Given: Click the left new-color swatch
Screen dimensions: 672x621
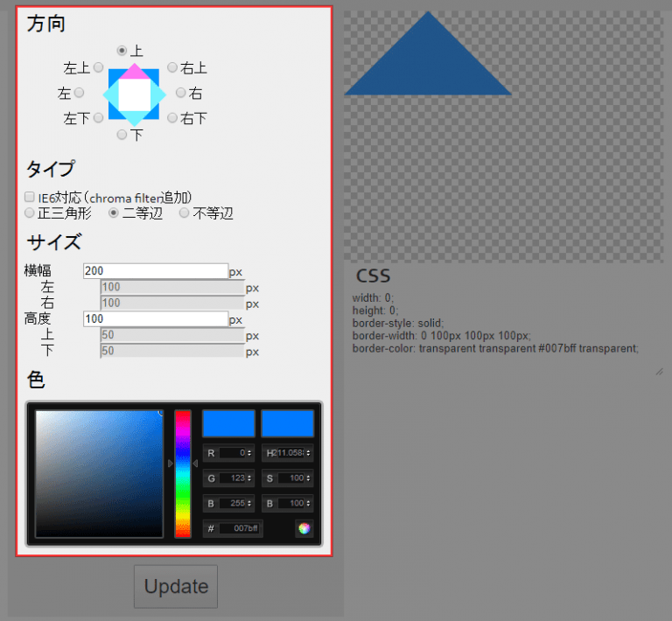Looking at the screenshot, I should (228, 423).
